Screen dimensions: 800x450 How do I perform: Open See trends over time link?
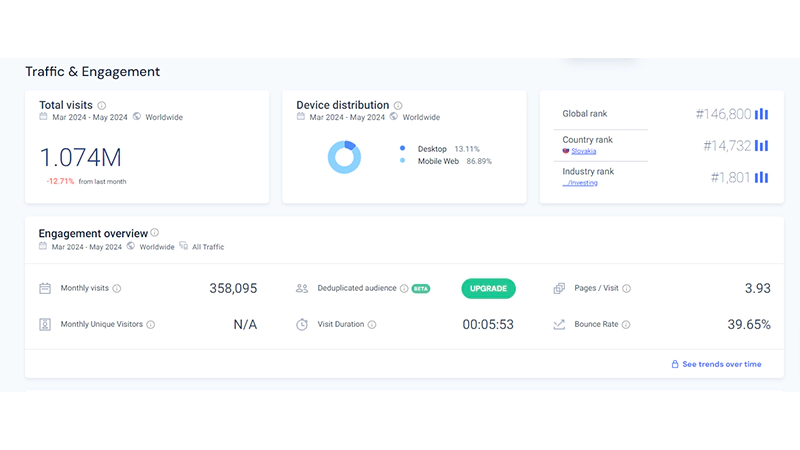click(721, 364)
